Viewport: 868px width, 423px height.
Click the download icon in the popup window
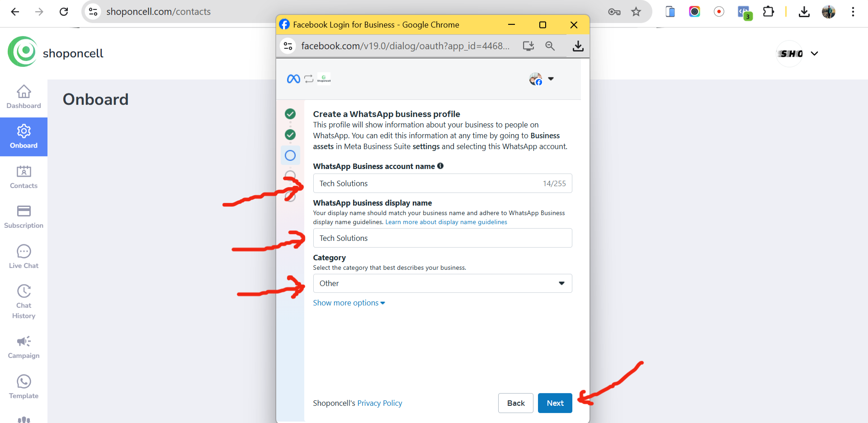pyautogui.click(x=578, y=46)
